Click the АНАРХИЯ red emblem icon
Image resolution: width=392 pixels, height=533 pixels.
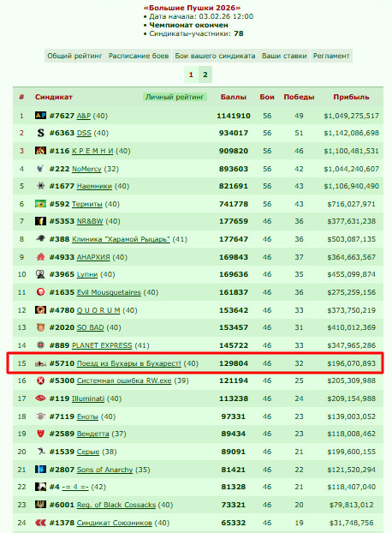coord(40,257)
